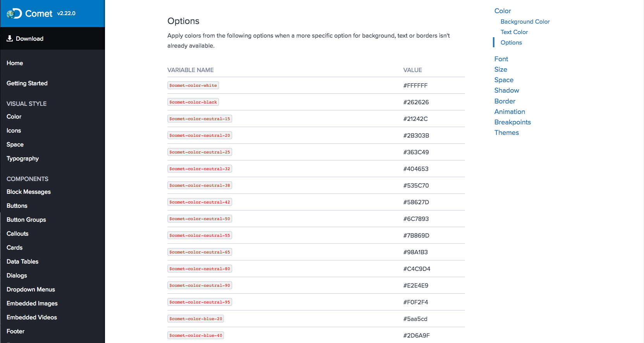Click the $comet-color-neutral-50 variable tag
The height and width of the screenshot is (343, 644).
click(200, 219)
